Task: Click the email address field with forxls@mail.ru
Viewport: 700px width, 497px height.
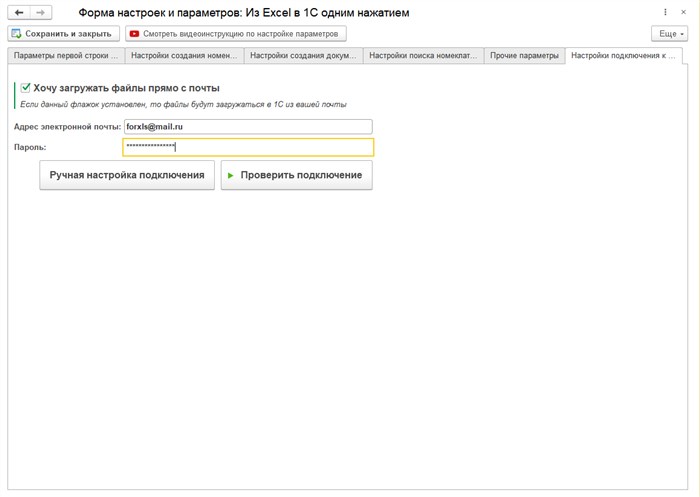Action: tap(248, 127)
